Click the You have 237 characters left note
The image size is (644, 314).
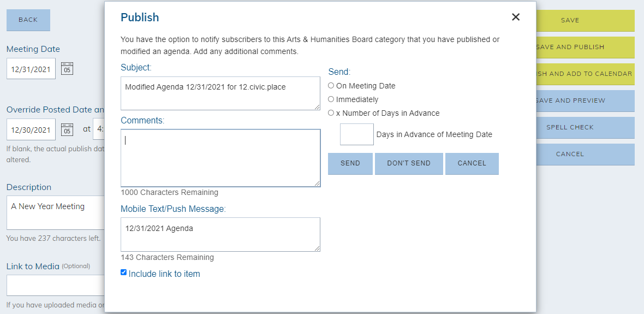53,239
